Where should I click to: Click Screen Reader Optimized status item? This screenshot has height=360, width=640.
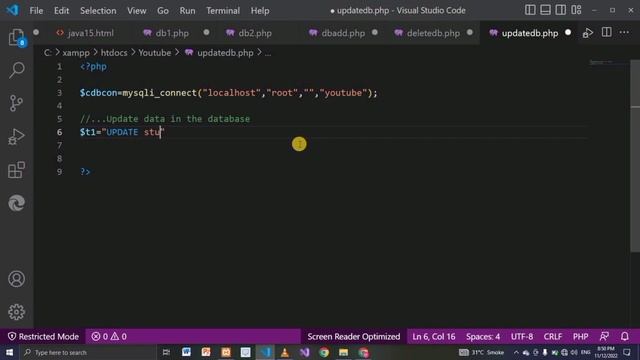pos(353,337)
